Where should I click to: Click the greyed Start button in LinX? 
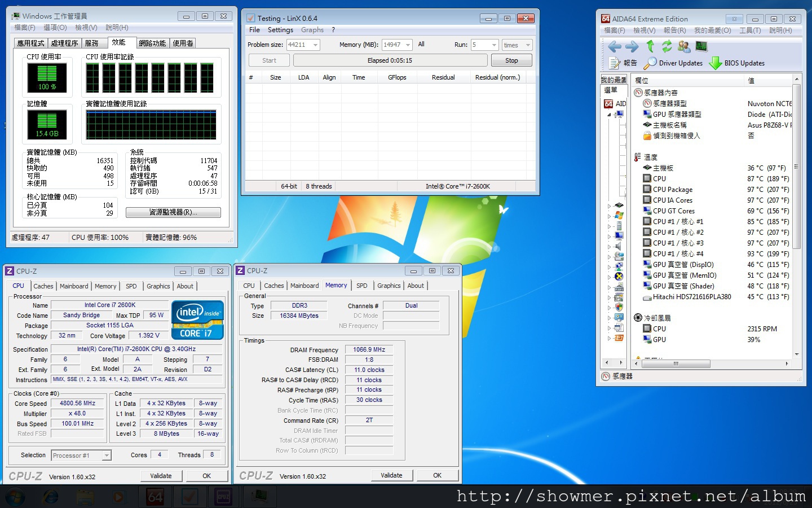[x=269, y=60]
